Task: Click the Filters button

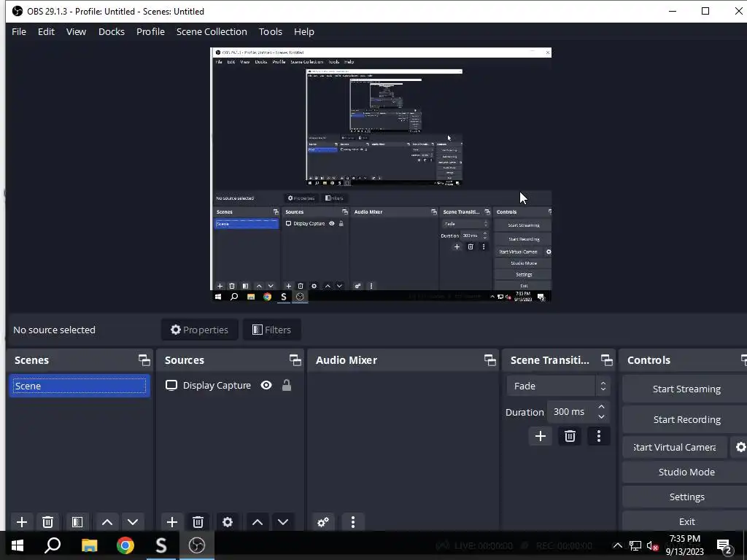Action: pyautogui.click(x=271, y=330)
